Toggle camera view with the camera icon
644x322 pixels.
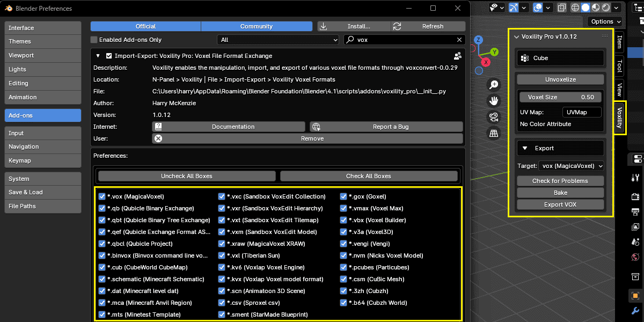click(x=494, y=117)
